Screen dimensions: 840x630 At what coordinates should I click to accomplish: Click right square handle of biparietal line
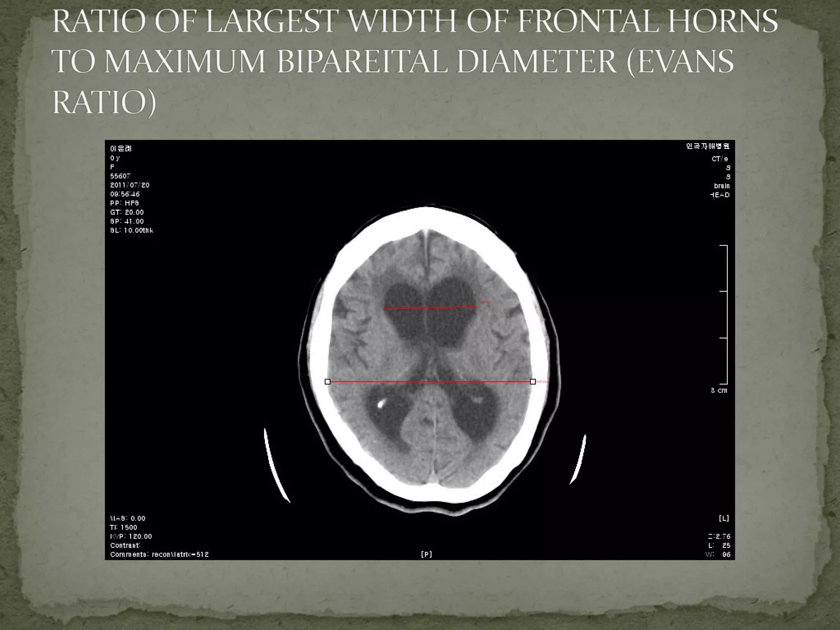(533, 381)
